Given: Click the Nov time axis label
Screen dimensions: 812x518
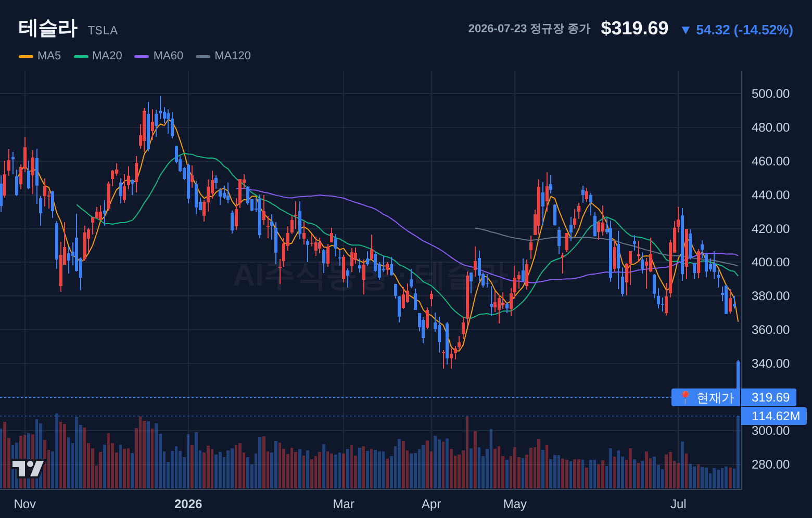Looking at the screenshot, I should pos(25,504).
